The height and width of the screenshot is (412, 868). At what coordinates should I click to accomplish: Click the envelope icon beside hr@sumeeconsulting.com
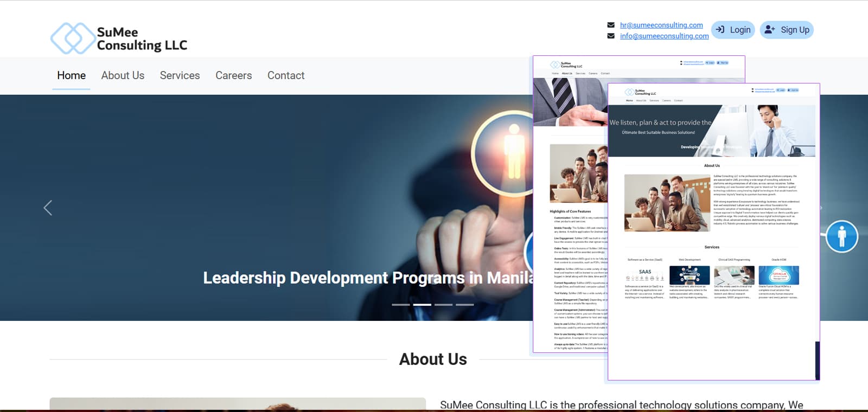click(611, 25)
